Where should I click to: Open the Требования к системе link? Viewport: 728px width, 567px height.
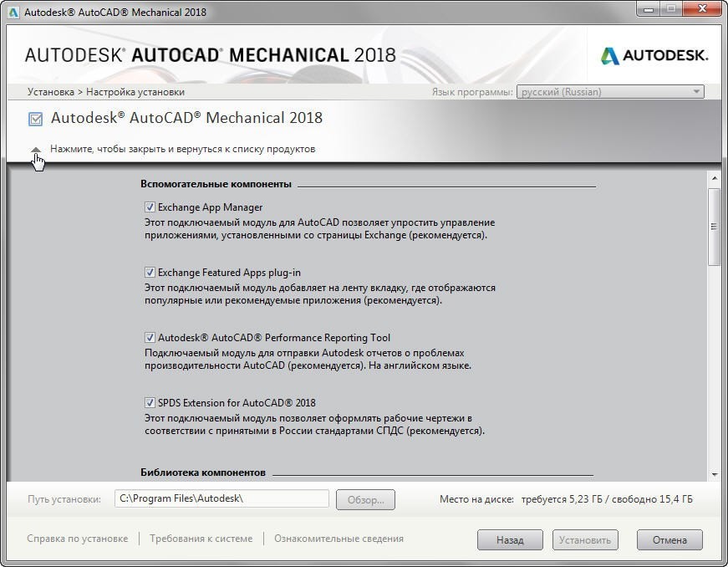point(201,539)
